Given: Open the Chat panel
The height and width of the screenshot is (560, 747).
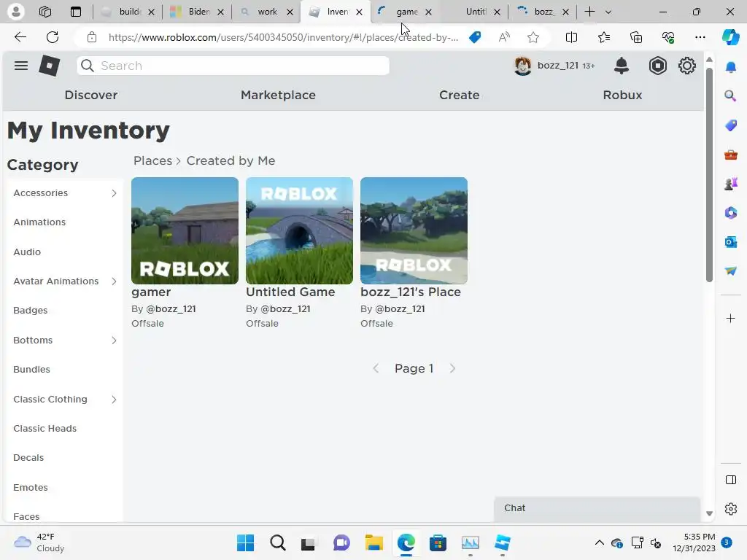Looking at the screenshot, I should [597, 507].
